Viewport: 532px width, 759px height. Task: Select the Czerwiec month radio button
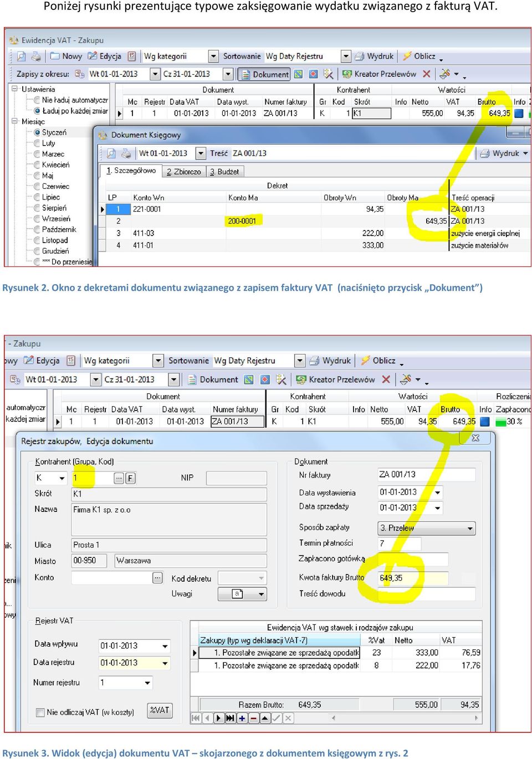(37, 186)
